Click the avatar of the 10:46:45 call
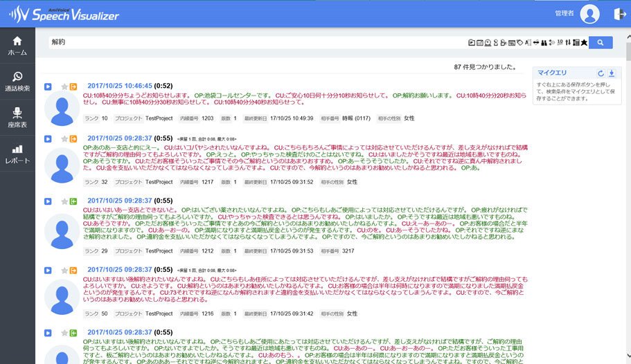This screenshot has width=631, height=364. coord(62,109)
